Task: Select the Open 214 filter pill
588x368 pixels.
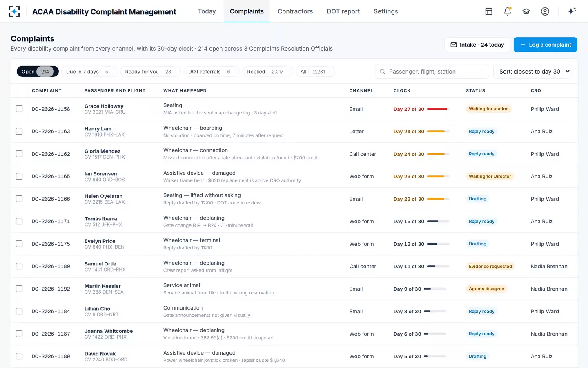Action: pos(38,72)
